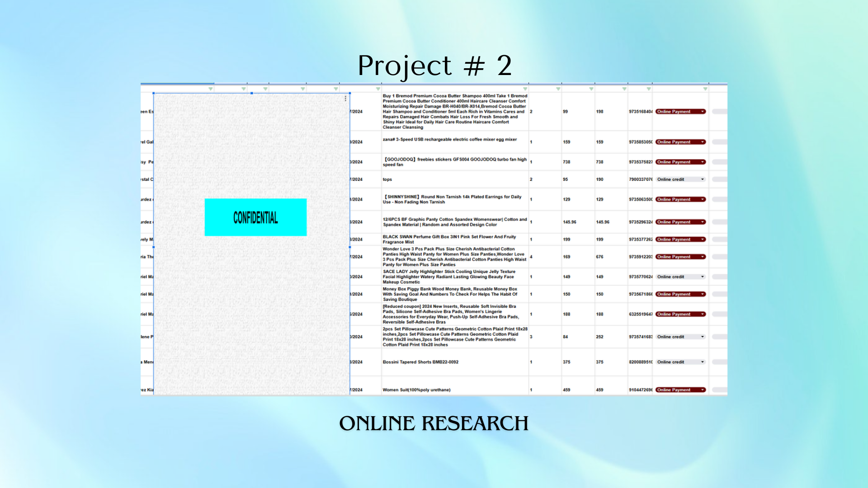Viewport: 868px width, 488px height.
Task: Click filter icon above product description column
Action: [x=525, y=89]
